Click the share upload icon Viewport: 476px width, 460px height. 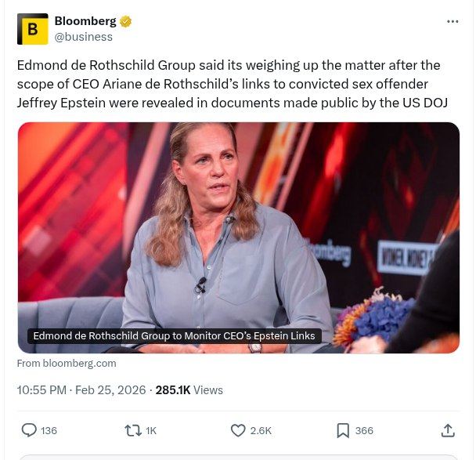(448, 430)
